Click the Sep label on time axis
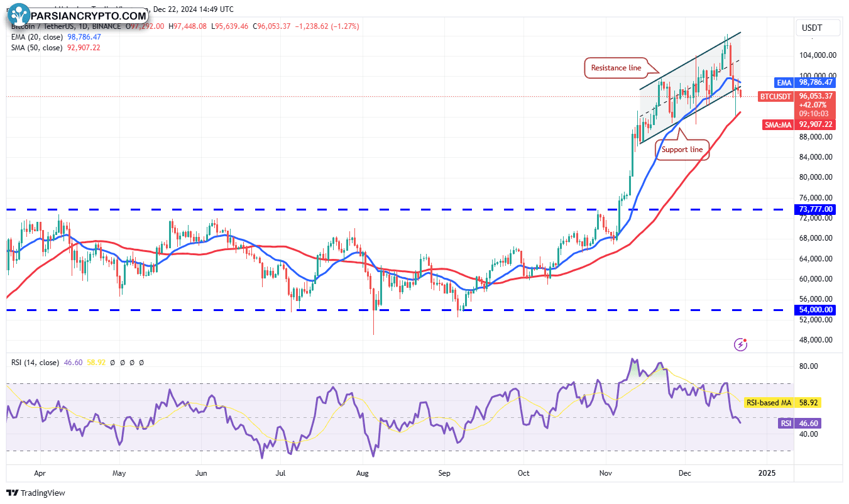 click(444, 472)
